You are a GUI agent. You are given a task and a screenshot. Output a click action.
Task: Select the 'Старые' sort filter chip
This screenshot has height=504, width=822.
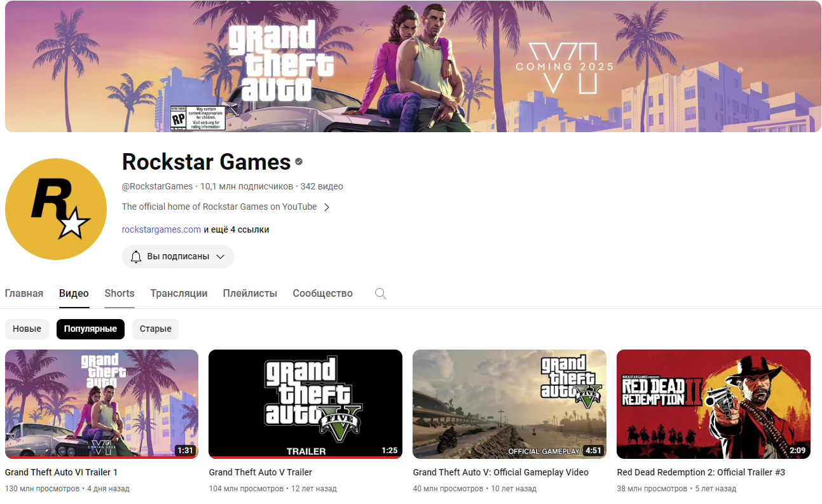[x=156, y=329]
